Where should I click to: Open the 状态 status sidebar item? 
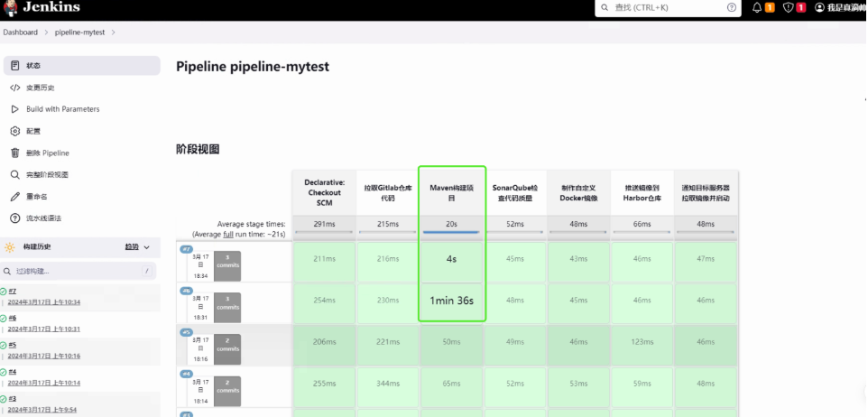pos(82,65)
